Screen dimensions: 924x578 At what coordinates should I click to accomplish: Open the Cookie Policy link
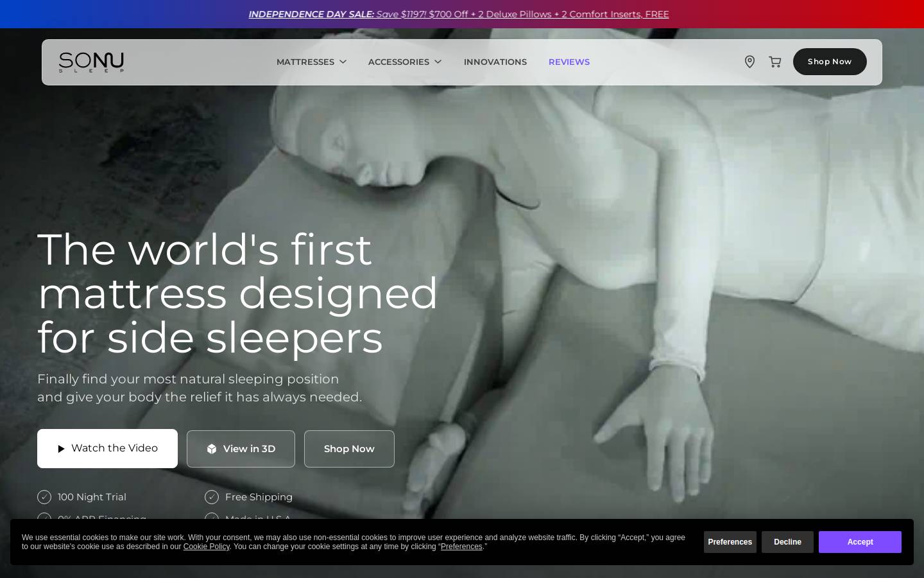(206, 547)
